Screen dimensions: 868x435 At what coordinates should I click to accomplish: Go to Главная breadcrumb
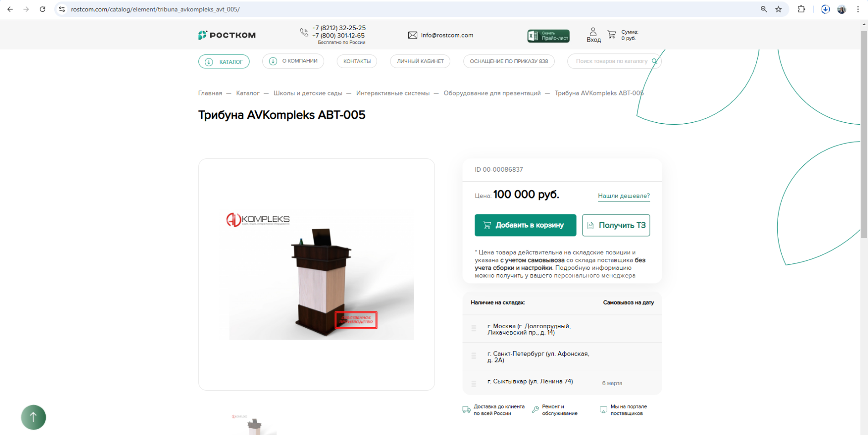[x=210, y=93]
